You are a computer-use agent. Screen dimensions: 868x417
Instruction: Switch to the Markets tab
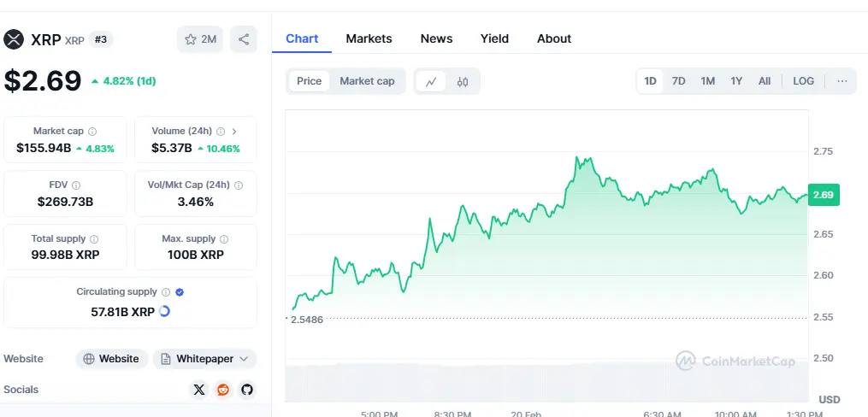pos(369,38)
